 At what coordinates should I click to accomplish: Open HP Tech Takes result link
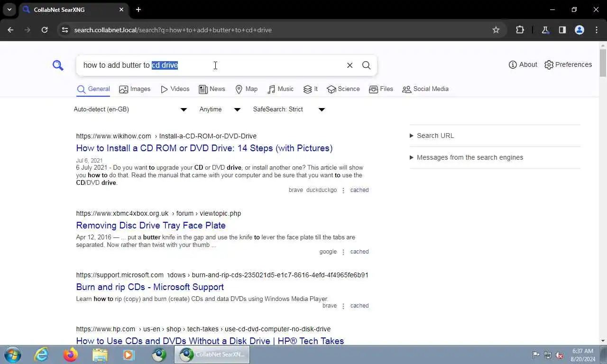coord(210,341)
